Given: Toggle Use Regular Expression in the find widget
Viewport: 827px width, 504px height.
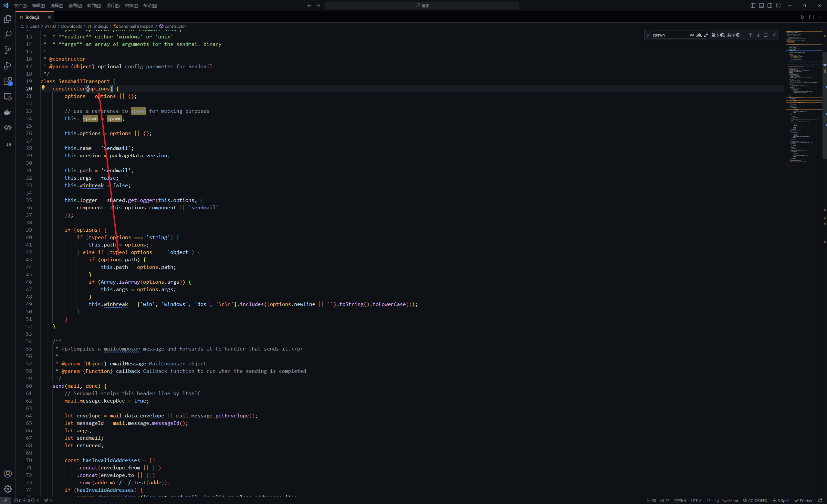Looking at the screenshot, I should click(706, 35).
